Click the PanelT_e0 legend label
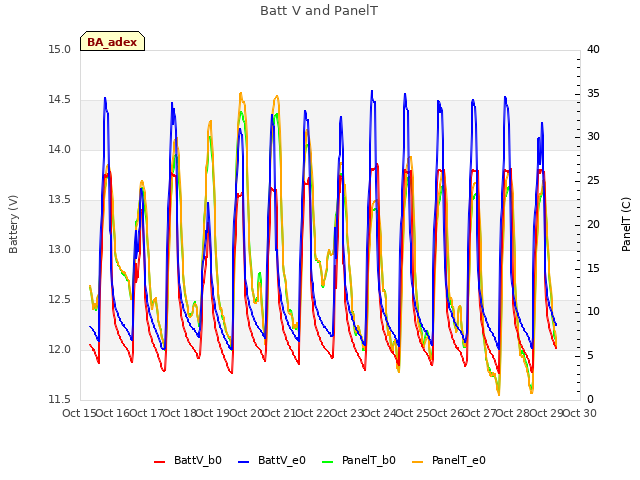 459,460
